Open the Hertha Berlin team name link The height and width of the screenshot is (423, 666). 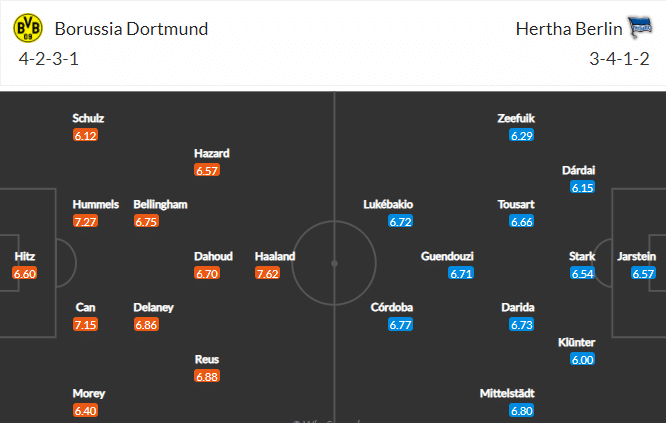(x=569, y=29)
